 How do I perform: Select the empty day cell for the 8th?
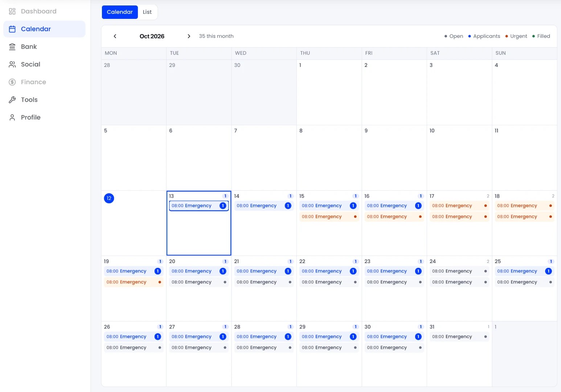pyautogui.click(x=329, y=158)
